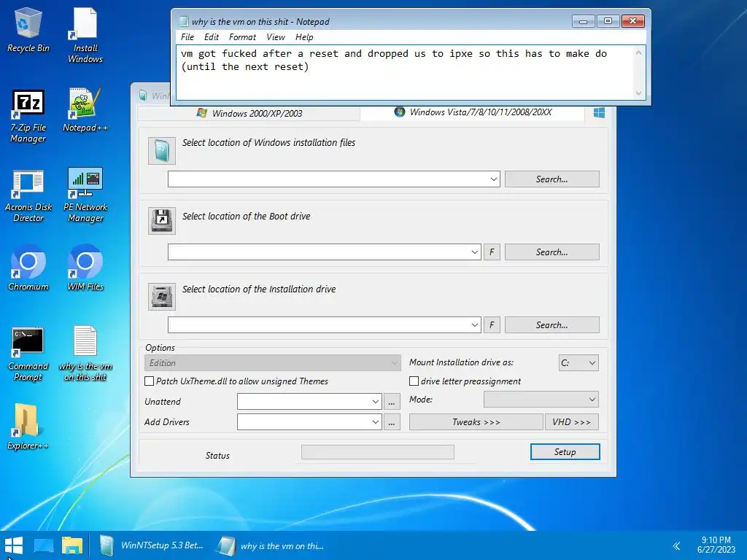Screen dimensions: 747x560
Task: Open the Mode dropdown
Action: coord(541,400)
